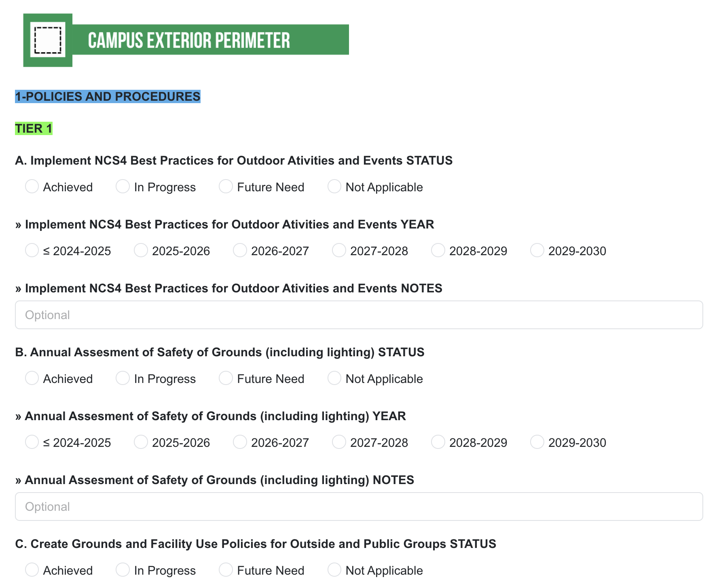Choose In Progress for NCS4 Best Practices status
Image resolution: width=719 pixels, height=588 pixels.
coord(123,186)
